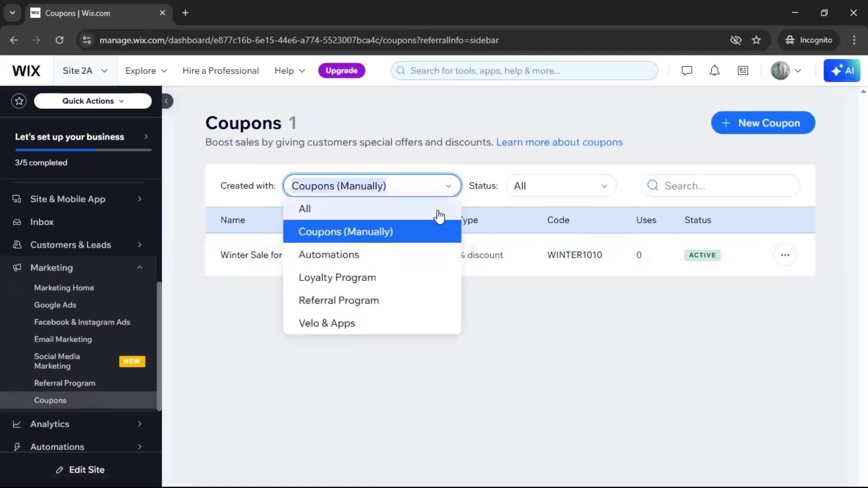
Task: Open Google Ads in sidebar
Action: [x=55, y=305]
